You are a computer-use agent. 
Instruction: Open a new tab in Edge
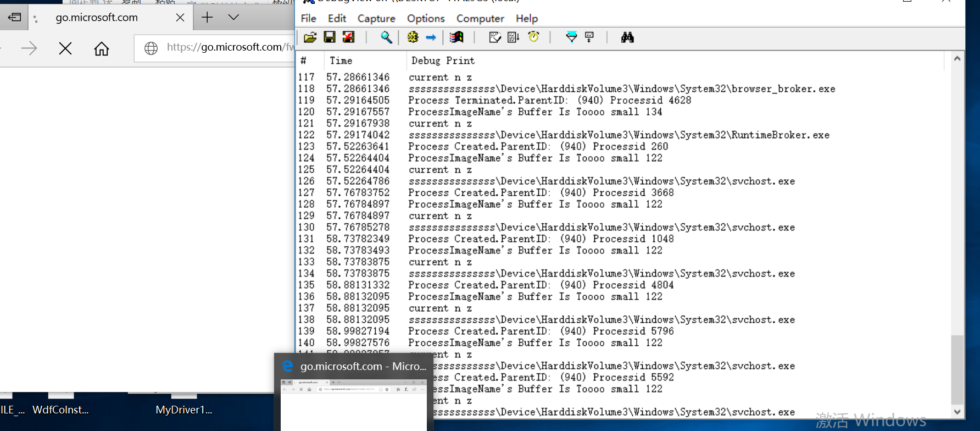click(207, 18)
